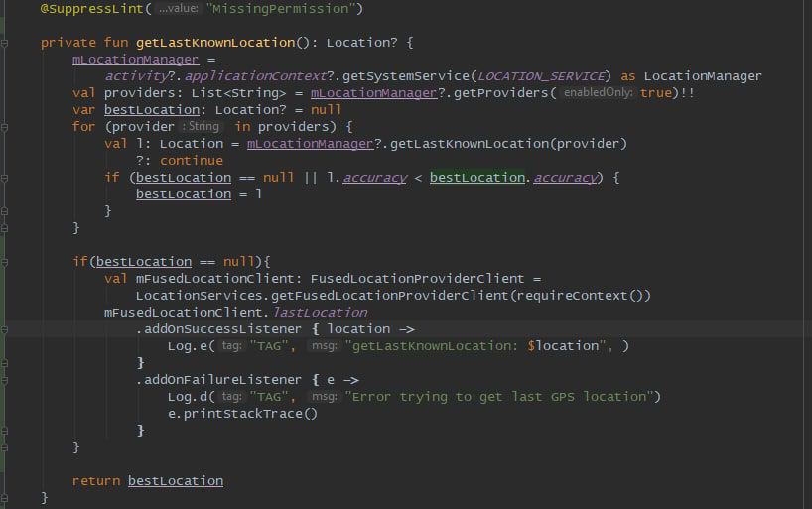Click applicationContext property
Image resolution: width=812 pixels, height=509 pixels.
(255, 76)
